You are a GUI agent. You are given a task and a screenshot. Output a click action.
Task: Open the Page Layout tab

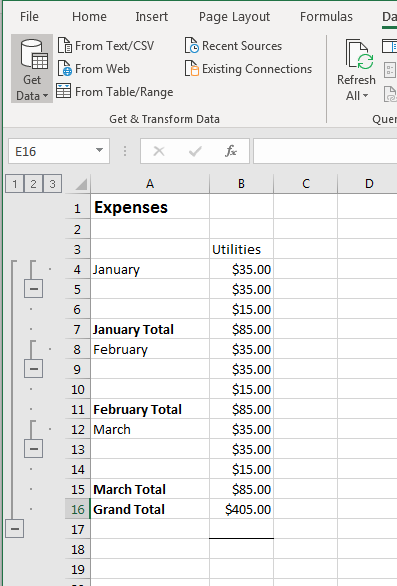234,16
